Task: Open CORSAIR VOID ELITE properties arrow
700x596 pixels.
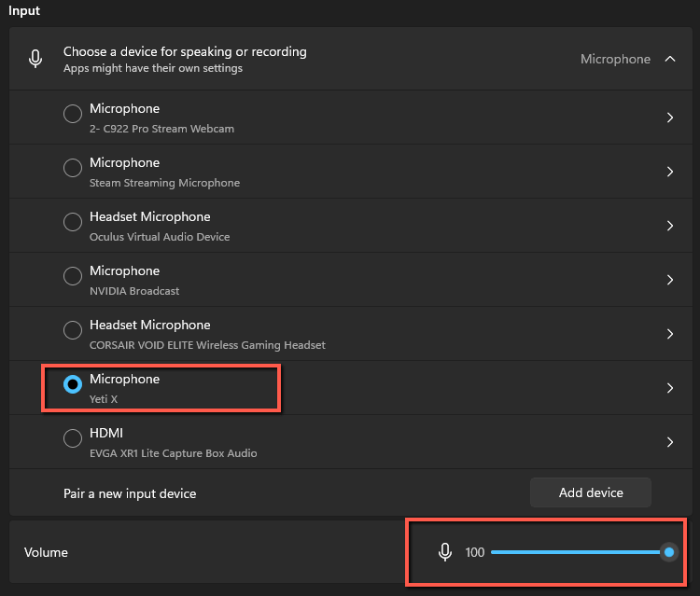Action: 670,334
